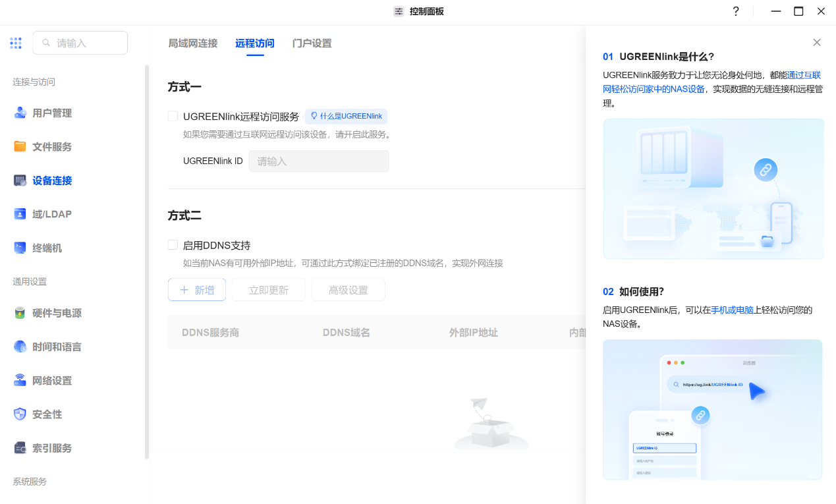Switch to 局域网连接 tab

click(x=193, y=43)
